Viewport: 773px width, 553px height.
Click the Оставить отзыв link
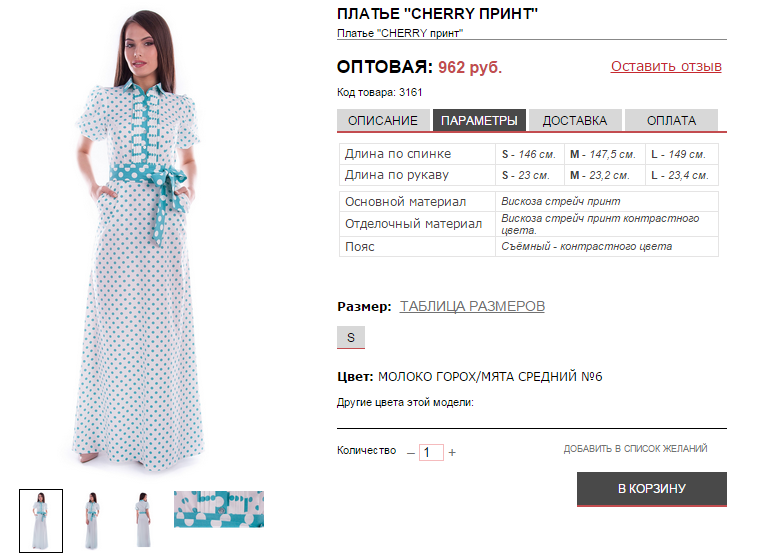click(x=666, y=67)
